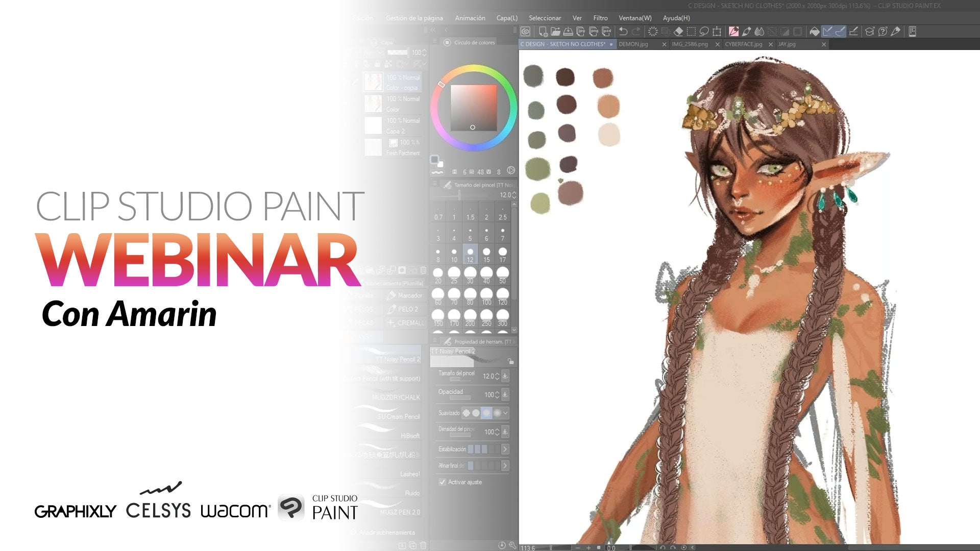Close the DEMON.jpg tab
Image resolution: width=980 pixels, height=551 pixels.
[664, 45]
